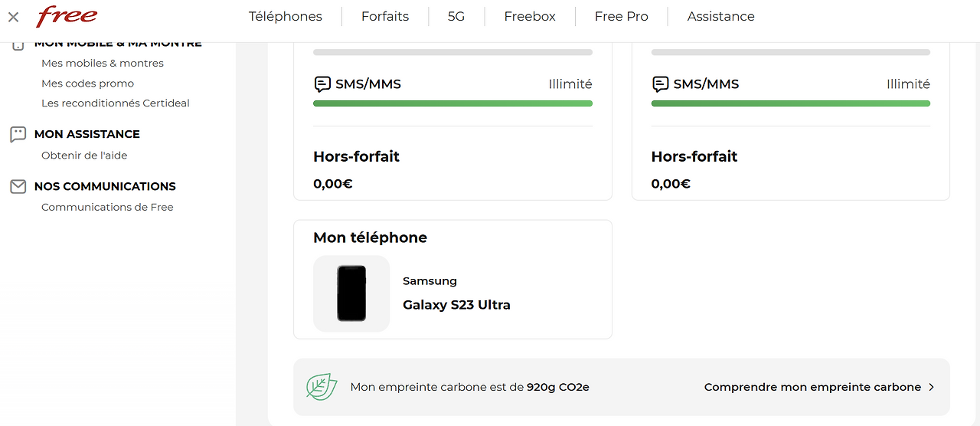980x426 pixels.
Task: Open the Assistance menu item
Action: pyautogui.click(x=721, y=16)
